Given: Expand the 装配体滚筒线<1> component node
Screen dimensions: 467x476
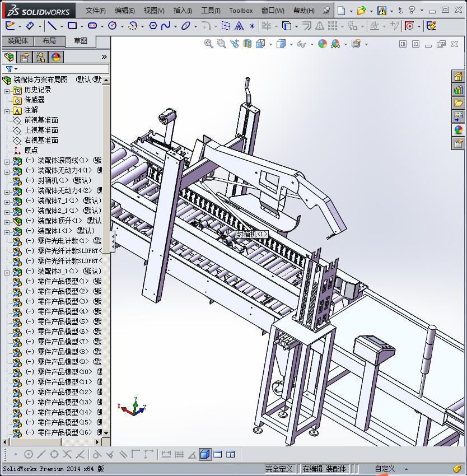Looking at the screenshot, I should coord(7,161).
